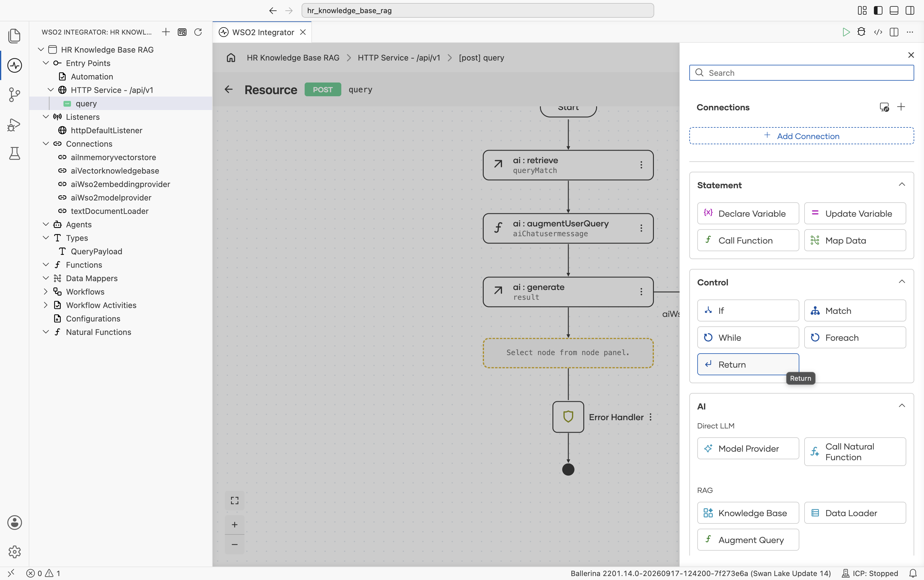Toggle the secondary side bar
Image resolution: width=924 pixels, height=580 pixels.
click(x=910, y=10)
